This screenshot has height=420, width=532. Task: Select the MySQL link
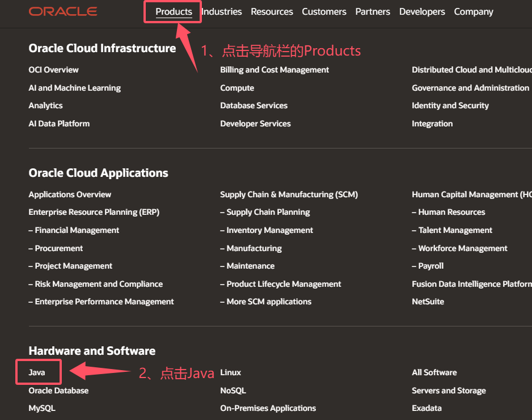(x=42, y=408)
